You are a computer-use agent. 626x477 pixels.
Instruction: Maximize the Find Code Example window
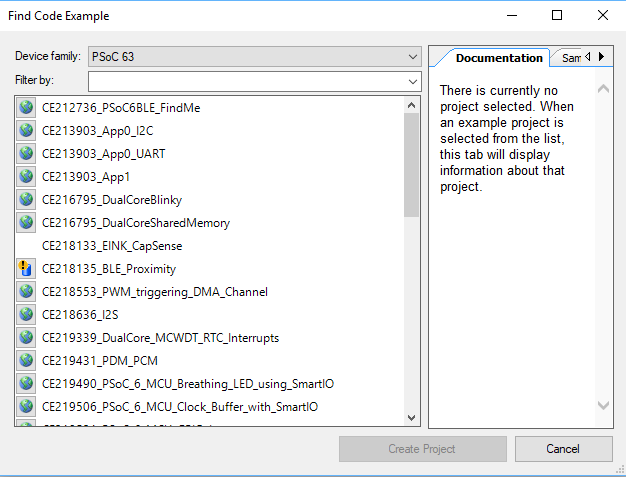pyautogui.click(x=557, y=15)
